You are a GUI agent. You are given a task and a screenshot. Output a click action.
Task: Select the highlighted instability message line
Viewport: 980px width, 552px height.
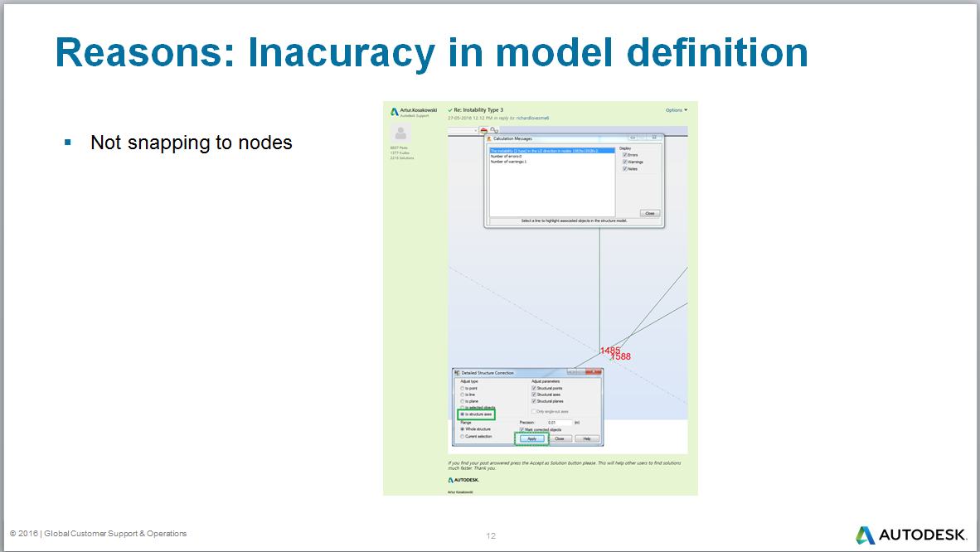pyautogui.click(x=552, y=151)
